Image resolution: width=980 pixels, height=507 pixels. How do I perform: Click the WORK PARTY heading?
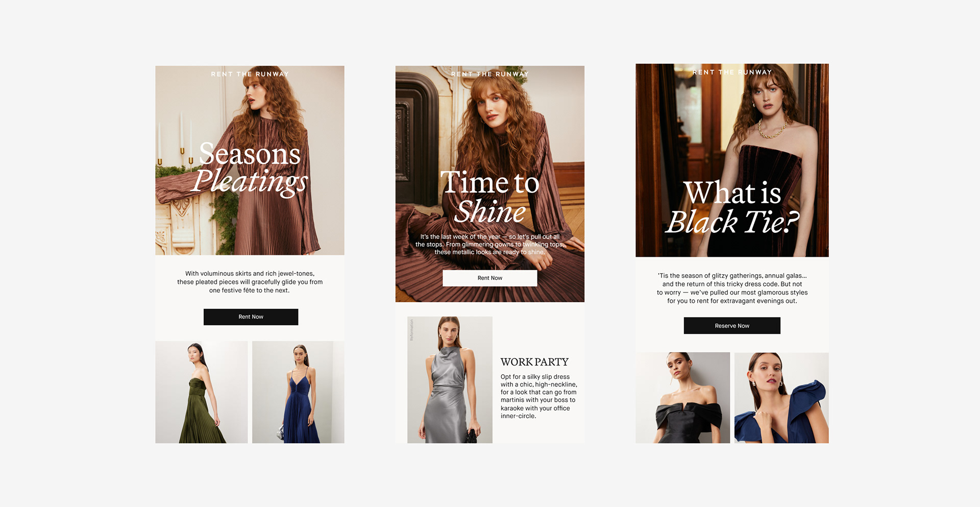[534, 362]
